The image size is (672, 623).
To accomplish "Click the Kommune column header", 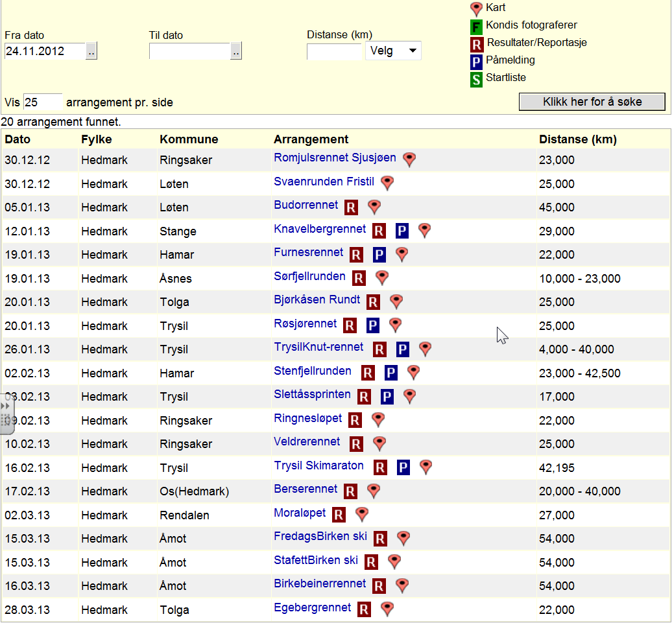I will [x=189, y=139].
